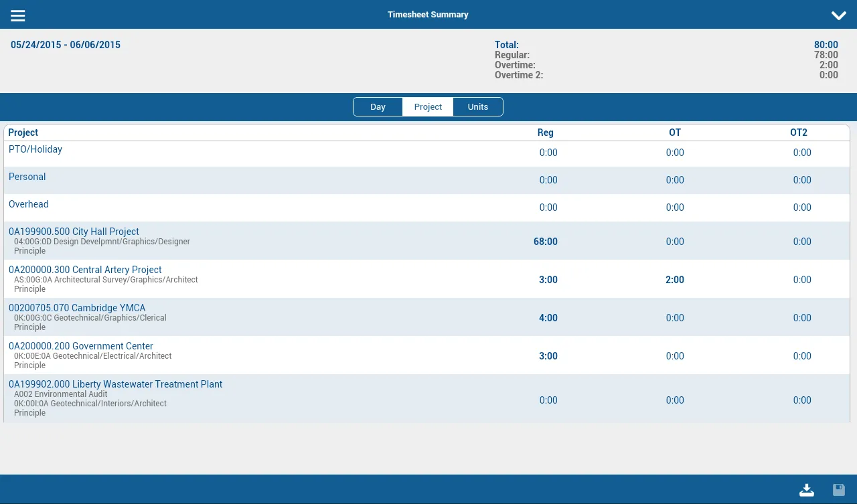Open the PTO/Holiday project row
The height and width of the screenshot is (504, 857).
[x=35, y=149]
